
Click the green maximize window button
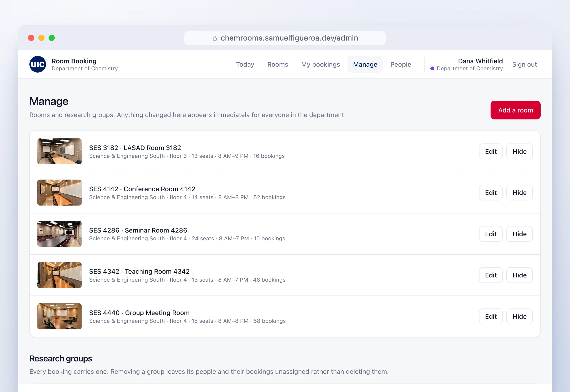(52, 38)
